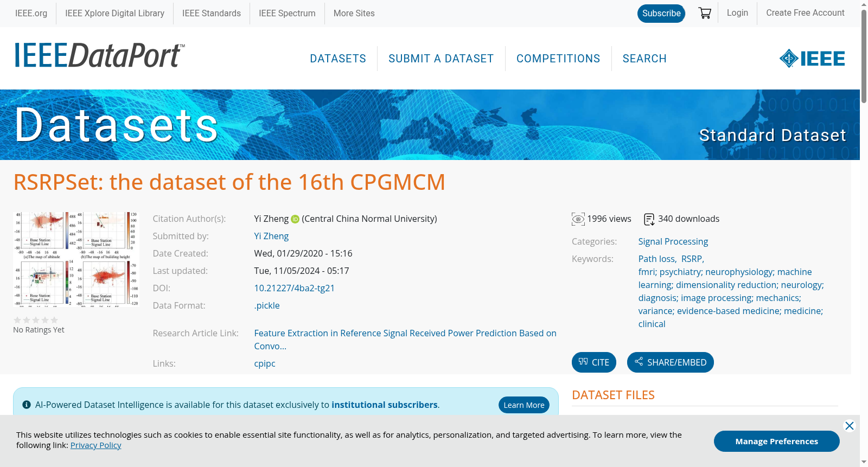The height and width of the screenshot is (467, 868).
Task: Click the downloads document icon
Action: (x=649, y=219)
